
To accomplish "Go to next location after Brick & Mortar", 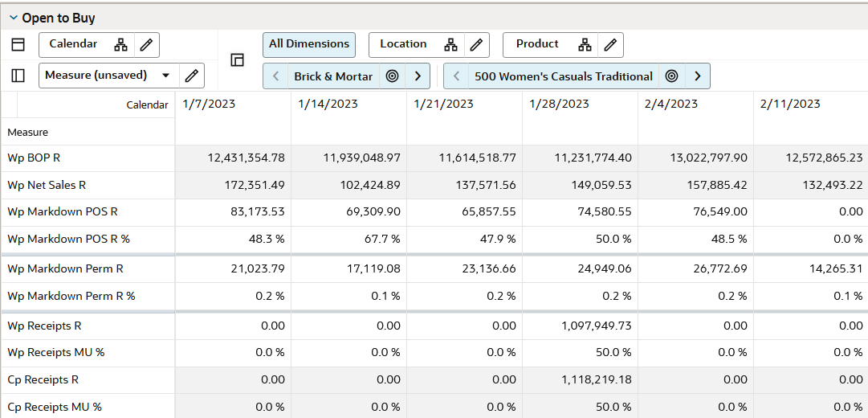I will coord(418,76).
